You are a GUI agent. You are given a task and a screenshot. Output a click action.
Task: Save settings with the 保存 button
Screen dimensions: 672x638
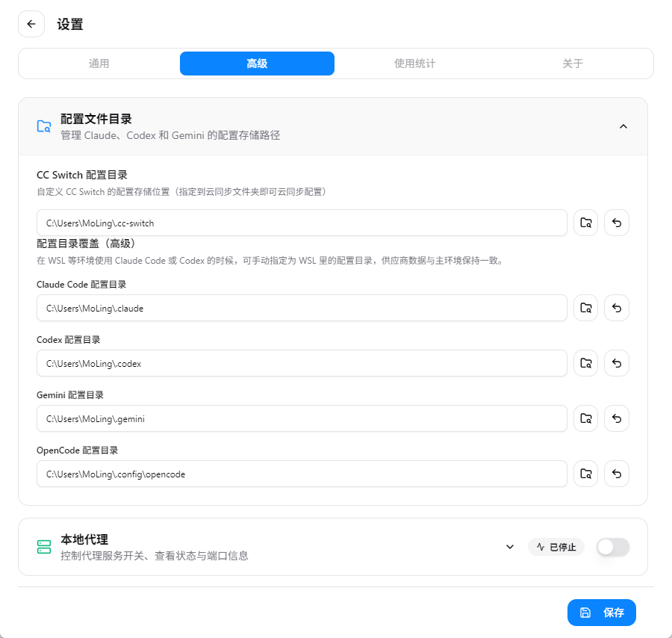[602, 613]
